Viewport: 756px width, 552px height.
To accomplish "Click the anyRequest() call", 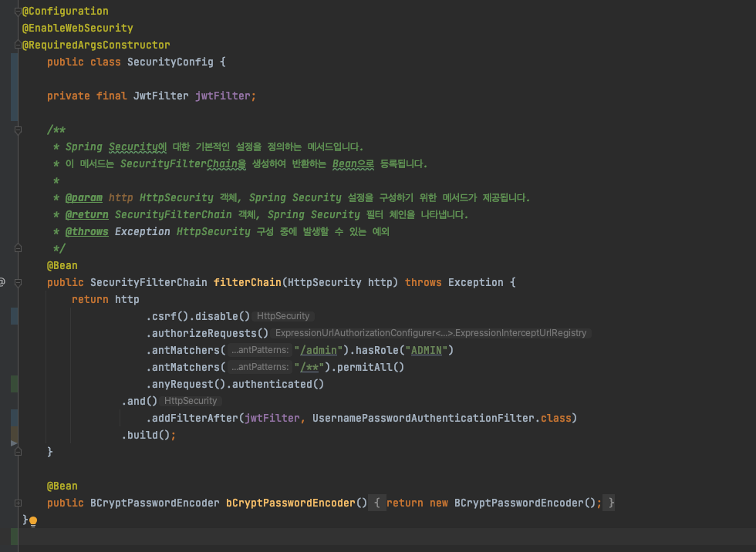I will click(189, 384).
